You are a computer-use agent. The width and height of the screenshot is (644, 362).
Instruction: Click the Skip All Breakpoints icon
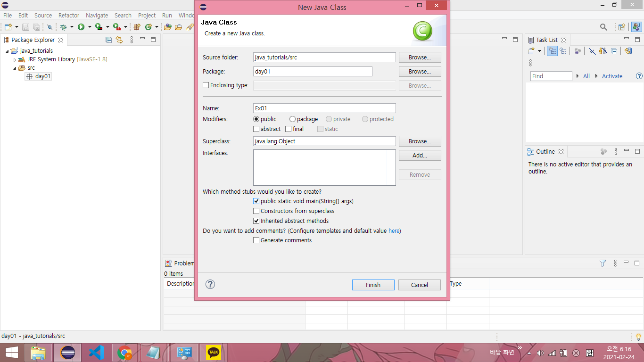click(50, 27)
